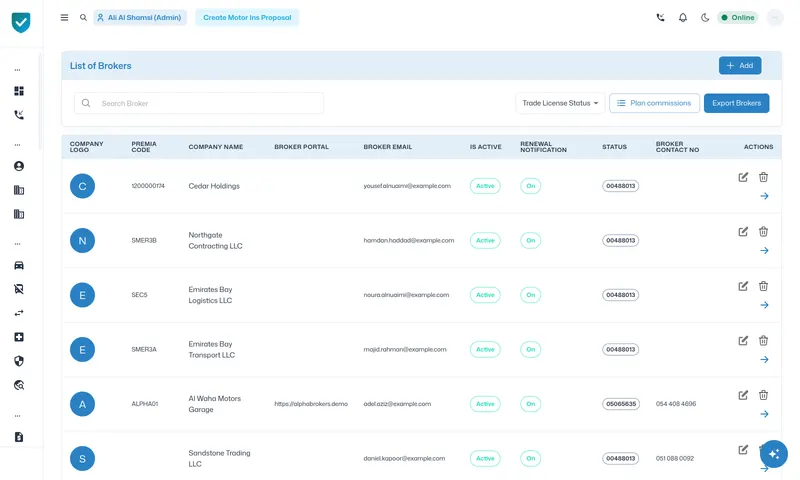Delete Emirates Bay Logistics LLC broker

pyautogui.click(x=763, y=286)
